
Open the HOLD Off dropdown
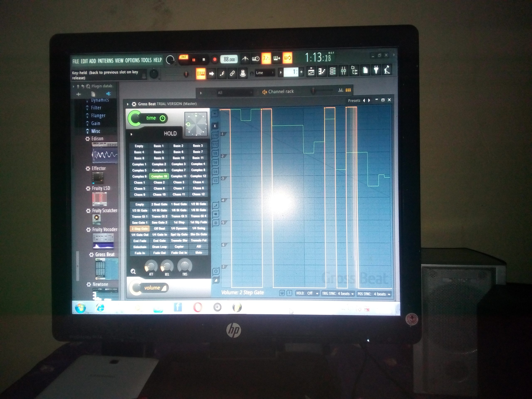coord(307,293)
